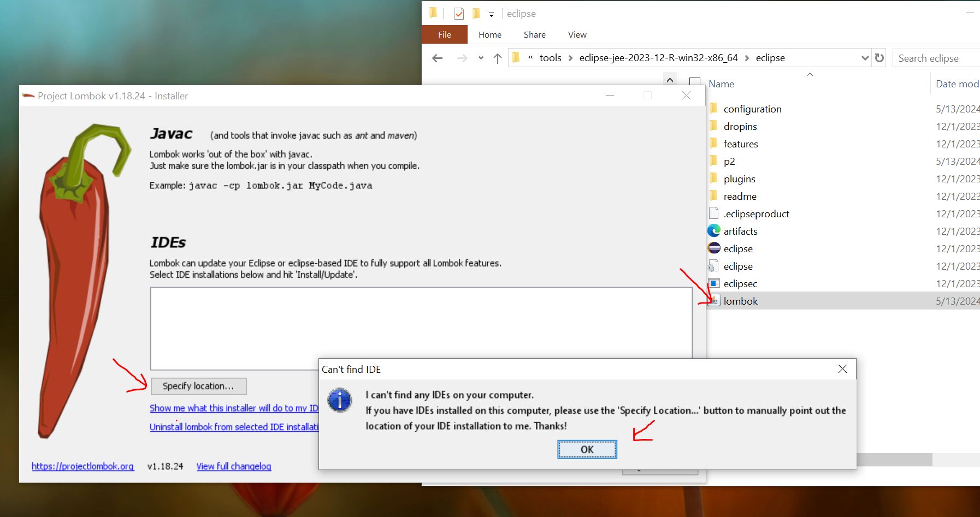
Task: Click the Explorer title bar folder icon
Action: click(x=434, y=13)
